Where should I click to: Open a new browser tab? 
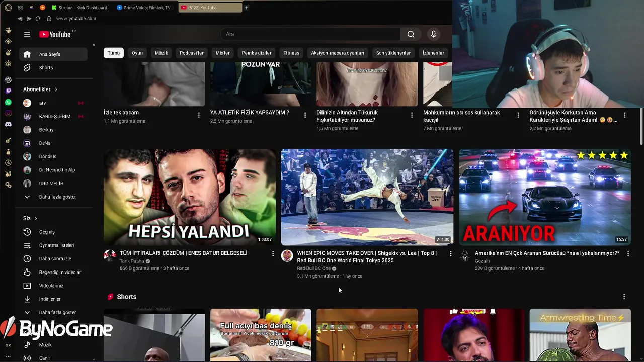click(246, 8)
